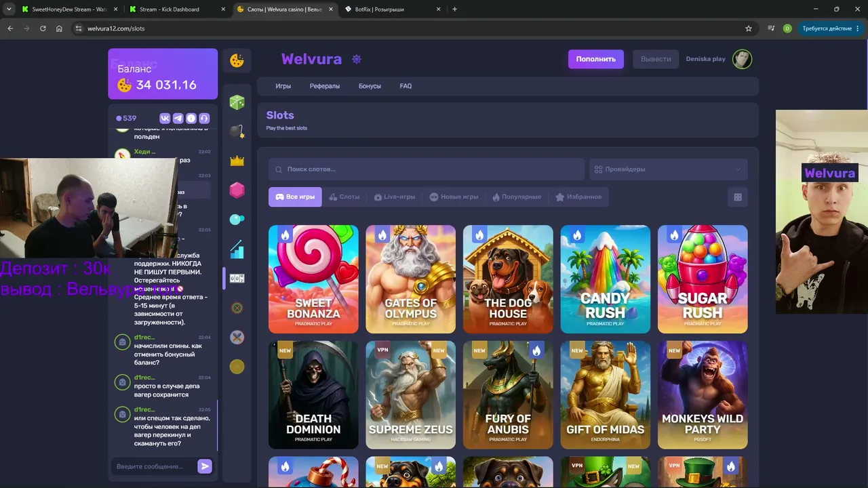Open the Candy Rush slot
868x488 pixels.
(x=605, y=279)
